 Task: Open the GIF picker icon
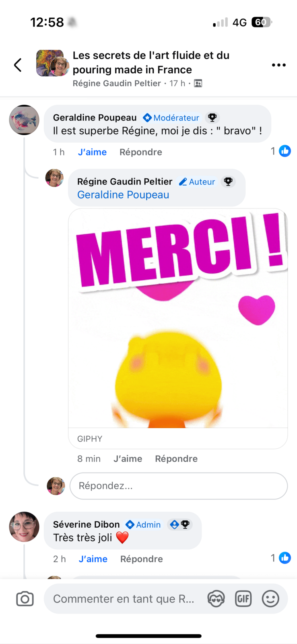(x=243, y=599)
